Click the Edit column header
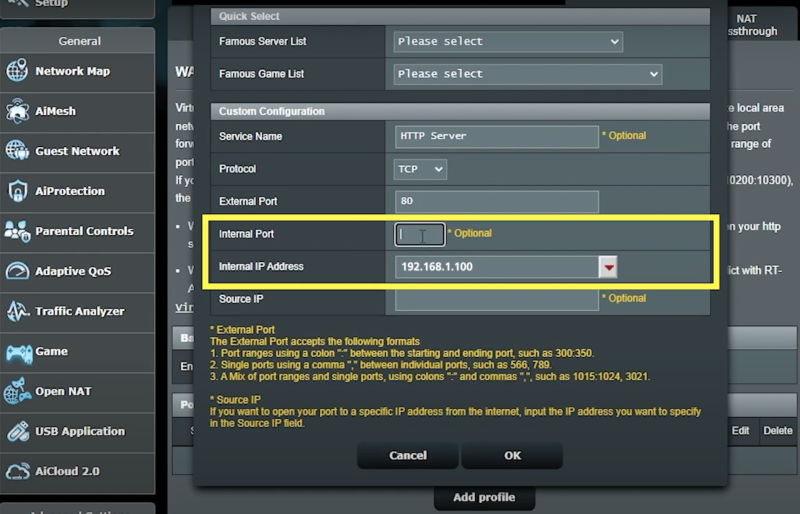Screen dimensions: 800x514 tap(740, 430)
